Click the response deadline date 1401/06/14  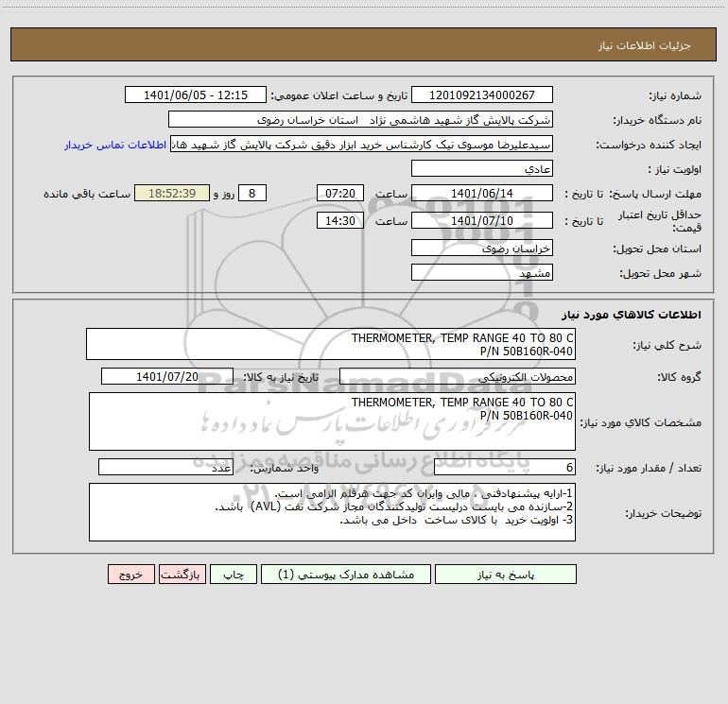pos(482,193)
